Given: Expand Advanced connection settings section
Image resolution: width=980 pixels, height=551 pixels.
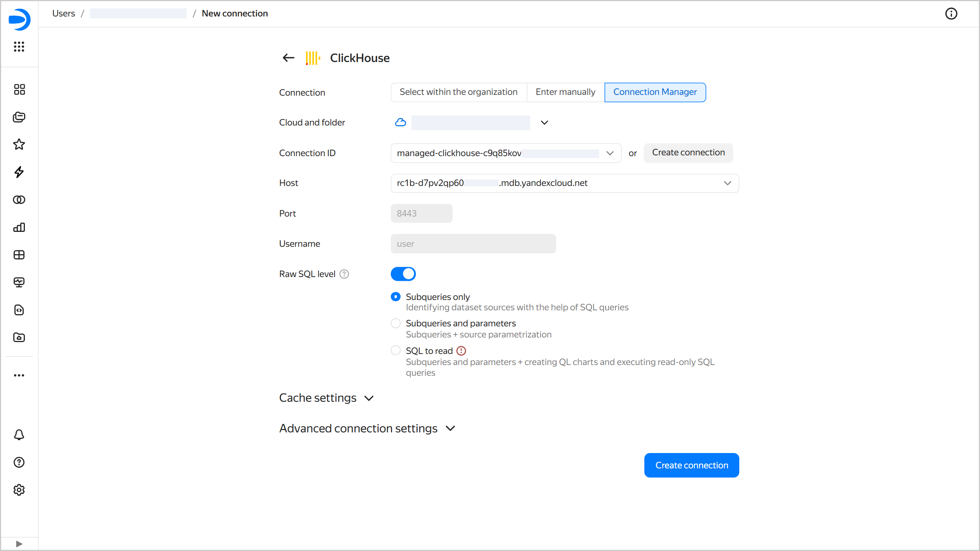Looking at the screenshot, I should tap(367, 429).
